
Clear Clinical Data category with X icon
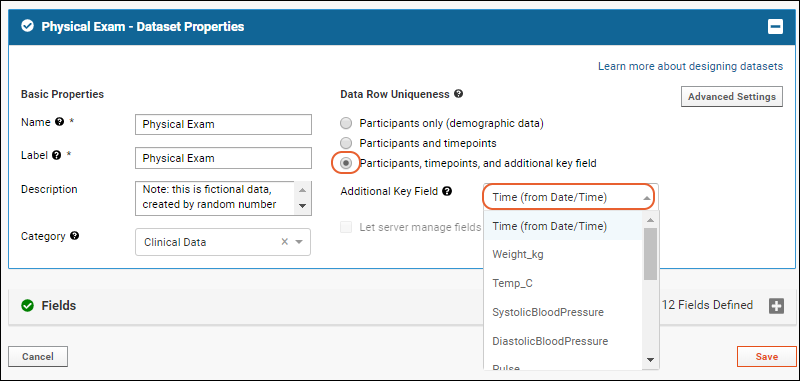[285, 242]
